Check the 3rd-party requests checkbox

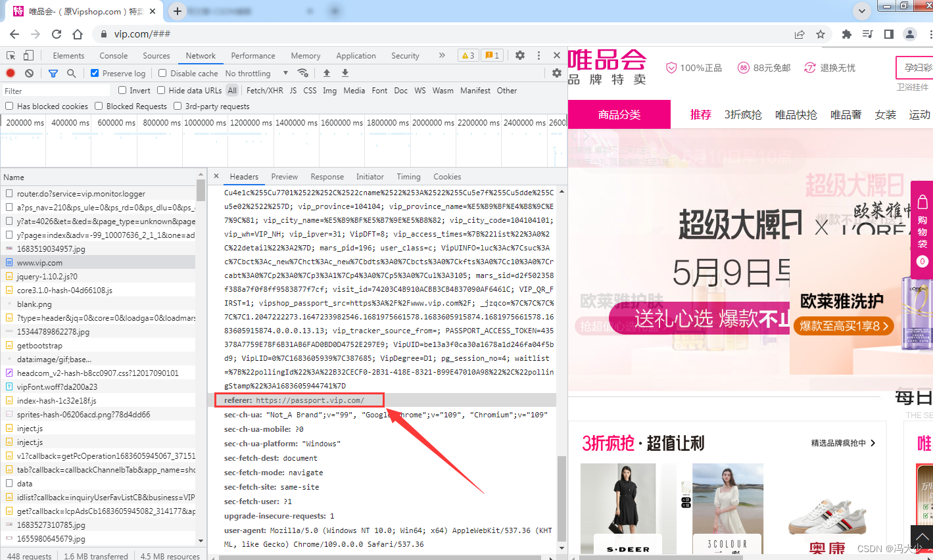click(178, 106)
